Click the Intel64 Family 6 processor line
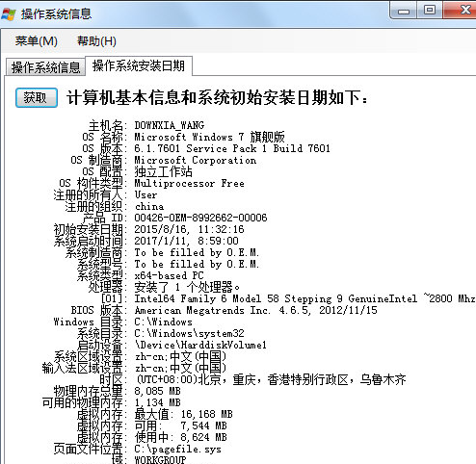This screenshot has width=476, height=464. point(304,298)
